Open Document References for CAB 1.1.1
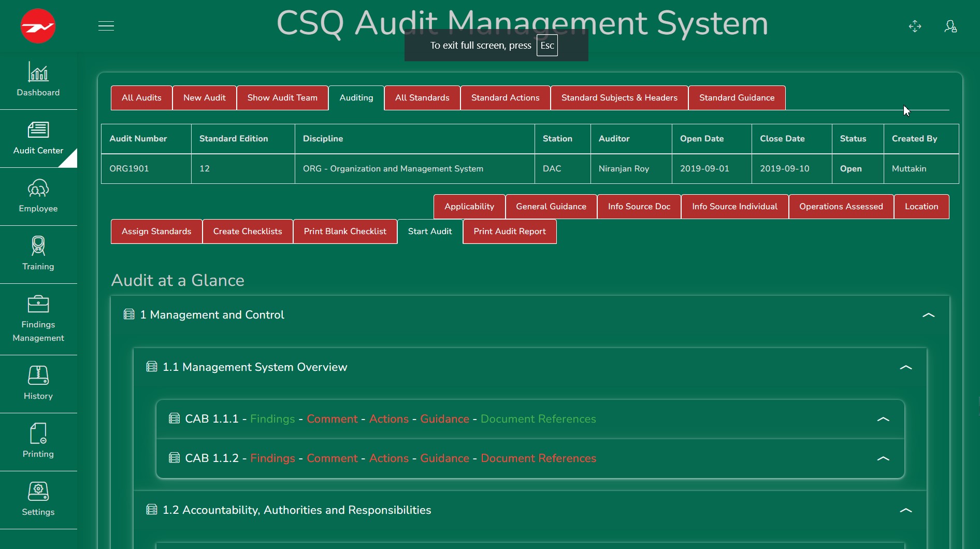 click(x=538, y=419)
